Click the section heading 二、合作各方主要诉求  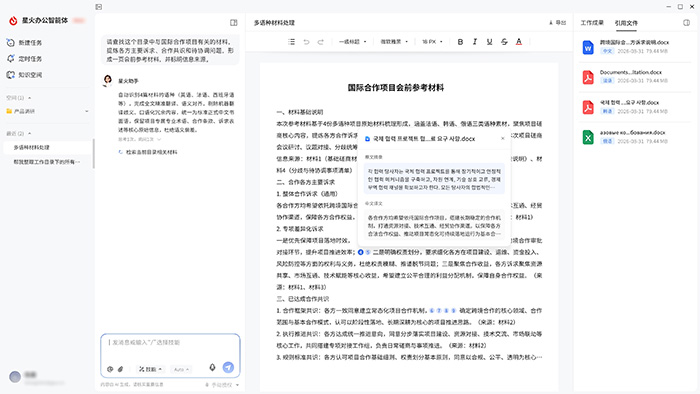click(305, 182)
